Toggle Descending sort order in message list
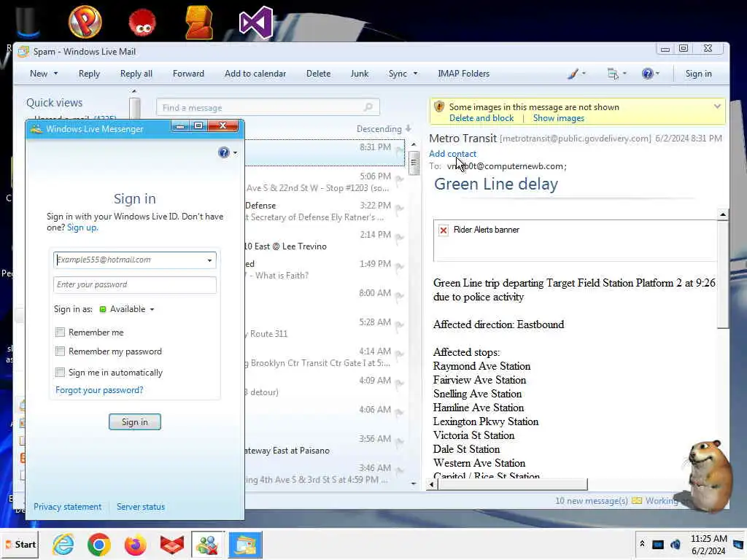Image resolution: width=747 pixels, height=560 pixels. [x=384, y=129]
